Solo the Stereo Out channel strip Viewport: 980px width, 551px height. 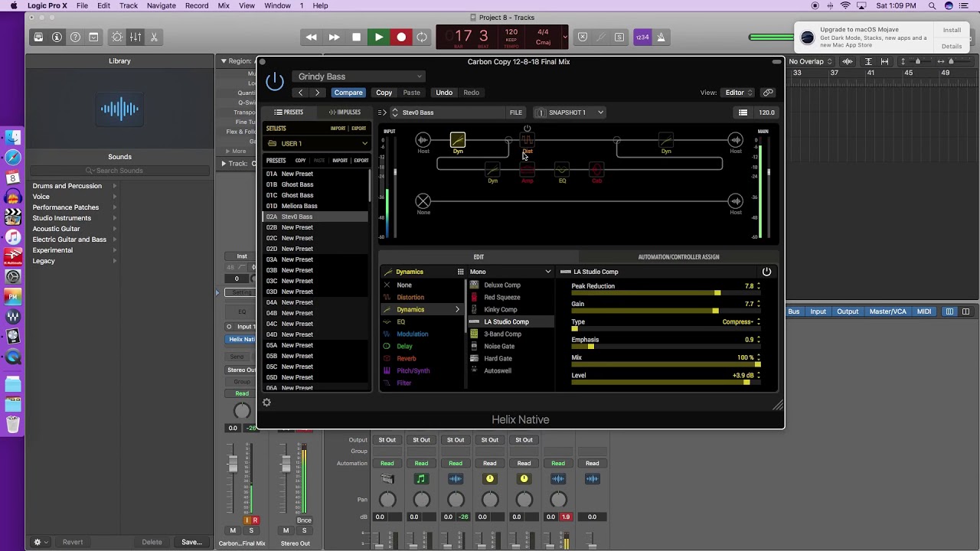304,530
